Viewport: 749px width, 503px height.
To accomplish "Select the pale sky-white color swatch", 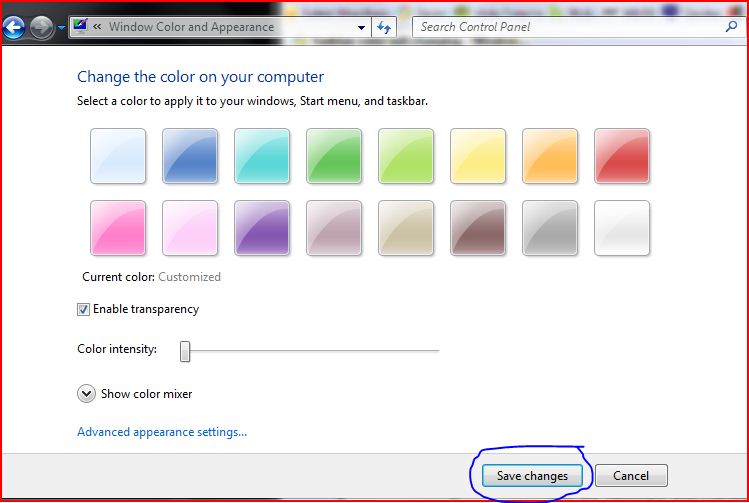I will coord(118,156).
